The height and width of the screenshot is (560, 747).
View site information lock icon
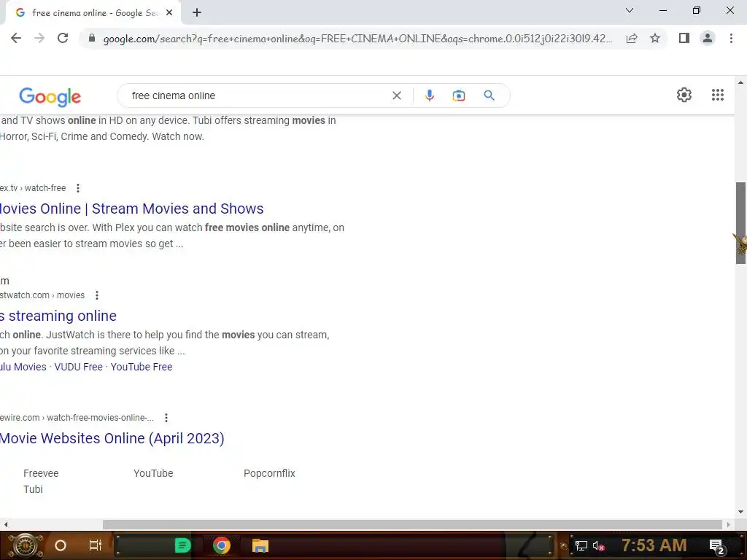pyautogui.click(x=92, y=38)
